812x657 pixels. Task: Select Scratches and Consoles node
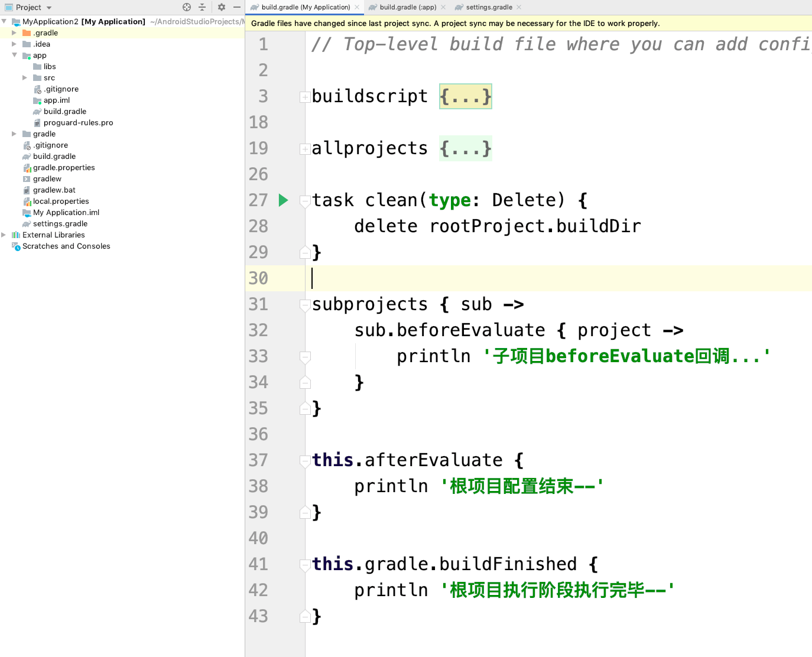(x=66, y=246)
